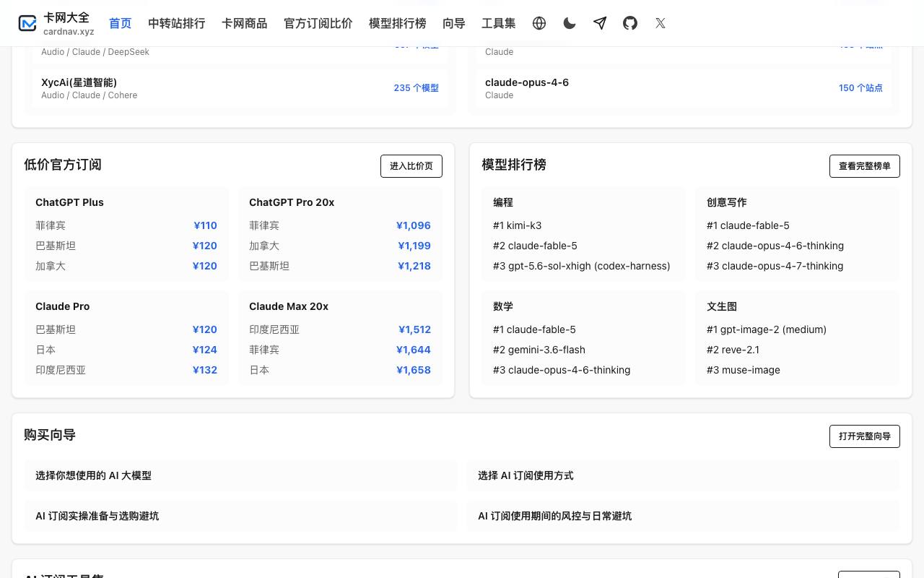Click the 进入比价页 button
The image size is (924, 578).
(x=411, y=166)
